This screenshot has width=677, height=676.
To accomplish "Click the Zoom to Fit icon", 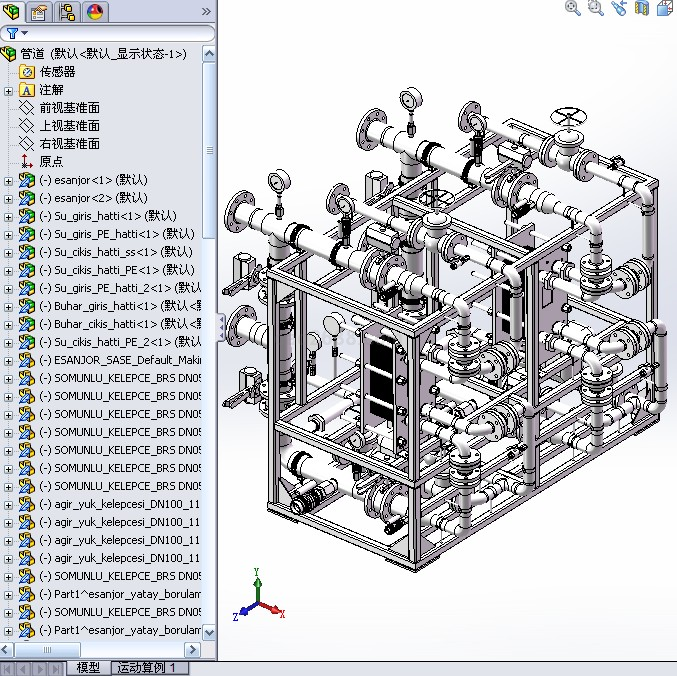I will pyautogui.click(x=573, y=8).
